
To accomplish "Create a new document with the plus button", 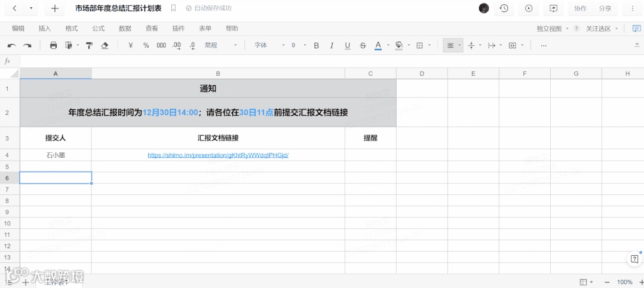I will point(55,8).
